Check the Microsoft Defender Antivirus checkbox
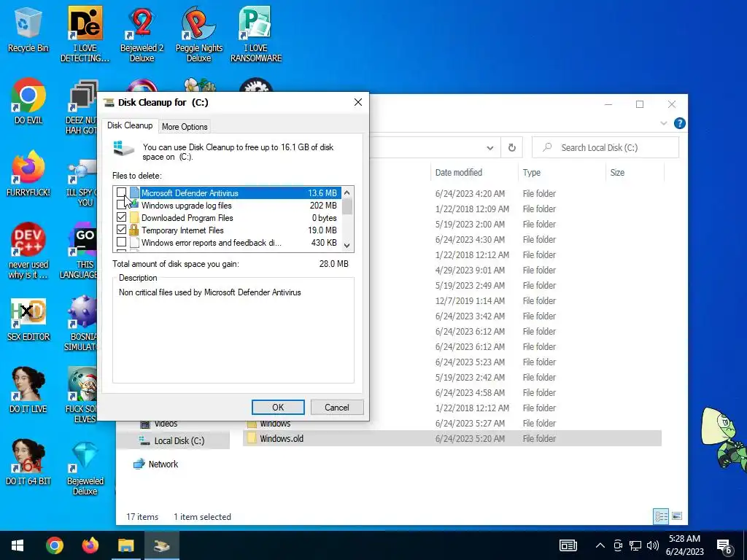This screenshot has width=747, height=560. (x=122, y=192)
